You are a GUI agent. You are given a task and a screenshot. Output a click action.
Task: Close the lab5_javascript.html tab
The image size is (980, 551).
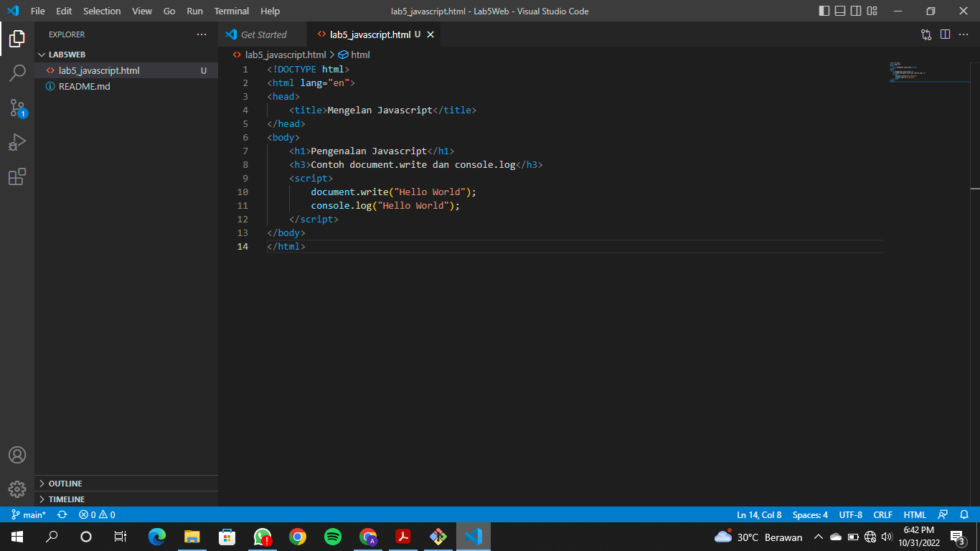click(x=430, y=34)
